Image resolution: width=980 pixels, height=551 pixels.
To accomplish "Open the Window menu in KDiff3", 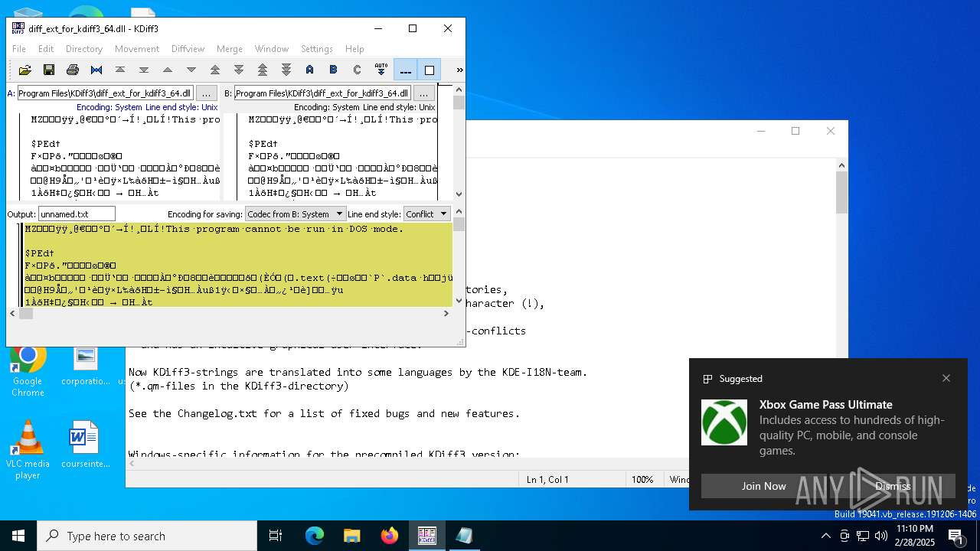I will click(272, 48).
